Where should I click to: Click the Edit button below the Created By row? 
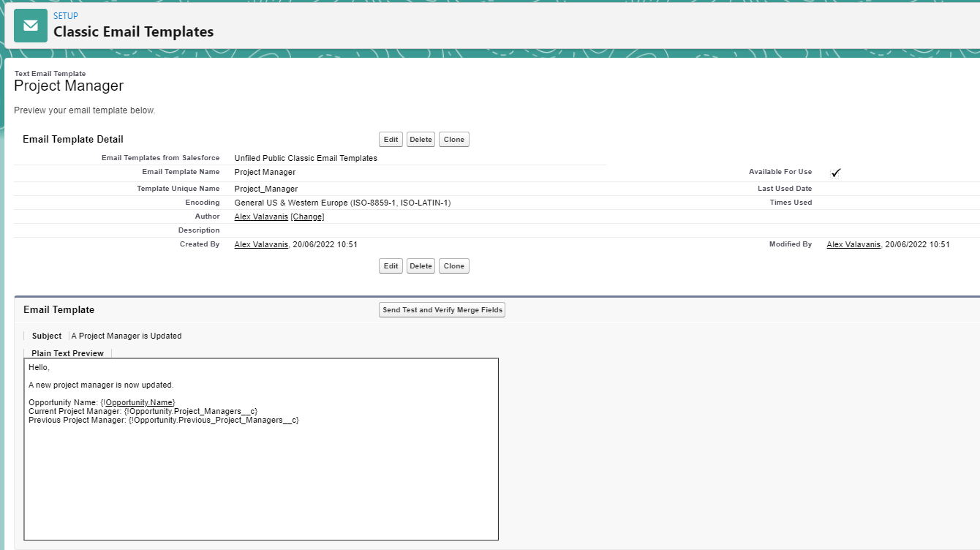391,266
